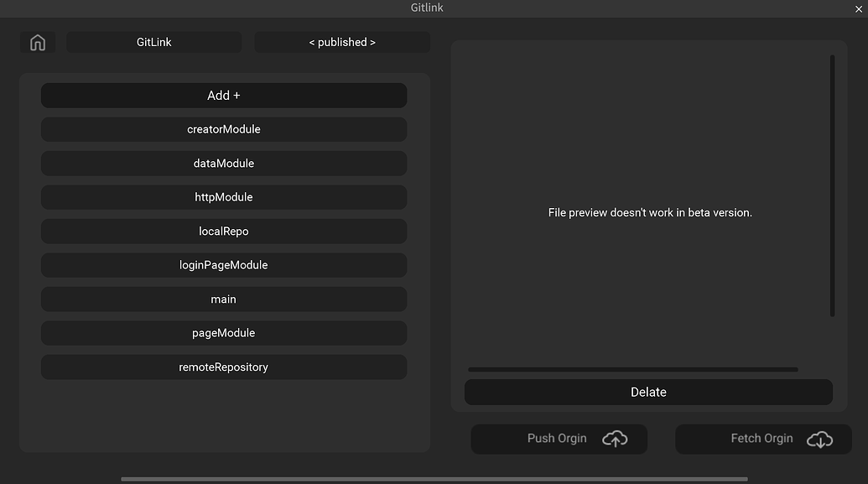This screenshot has height=484, width=868.
Task: Select the dataModule item
Action: click(223, 163)
